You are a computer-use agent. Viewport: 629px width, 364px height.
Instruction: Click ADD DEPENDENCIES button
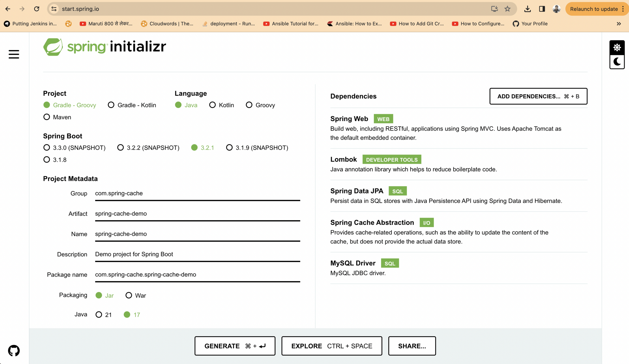(538, 96)
